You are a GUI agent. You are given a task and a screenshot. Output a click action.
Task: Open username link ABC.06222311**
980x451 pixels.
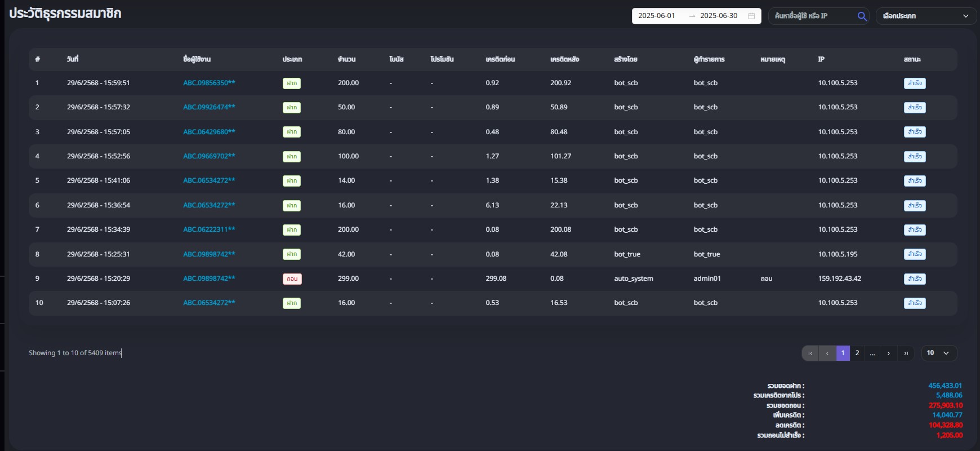209,229
